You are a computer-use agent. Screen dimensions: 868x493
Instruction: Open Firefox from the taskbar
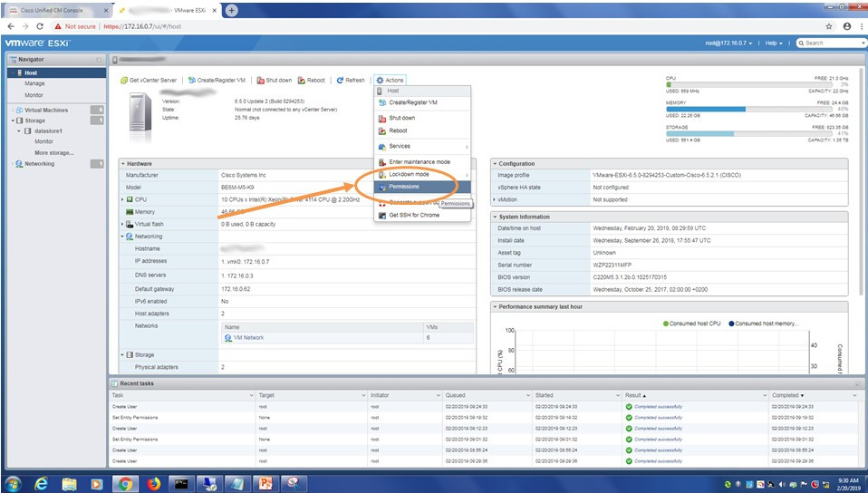[x=153, y=484]
